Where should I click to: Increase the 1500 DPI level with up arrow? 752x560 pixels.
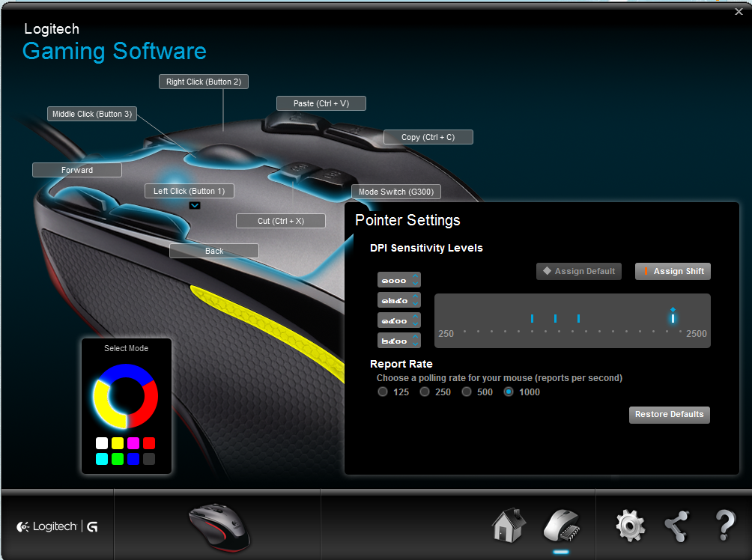point(416,317)
